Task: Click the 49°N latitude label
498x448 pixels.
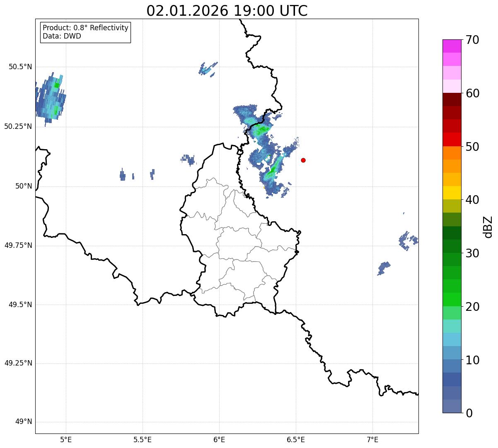Action: point(24,422)
